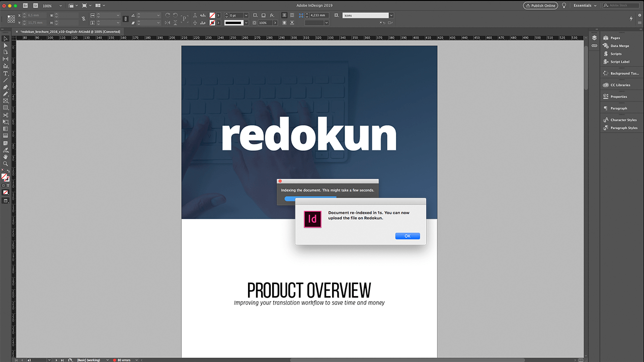Click the fill/stroke swatch in toolbox
This screenshot has height=362, width=644.
tap(6, 177)
